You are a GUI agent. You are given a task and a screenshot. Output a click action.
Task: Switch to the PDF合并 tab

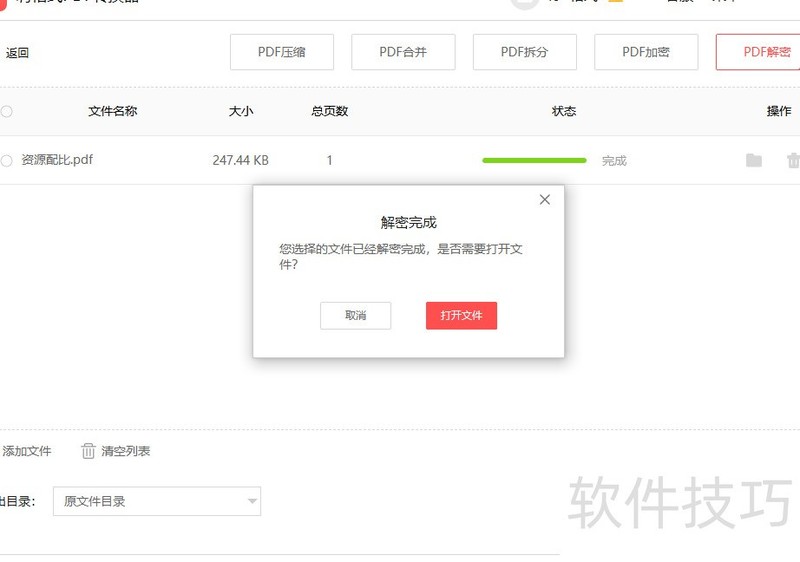coord(403,52)
